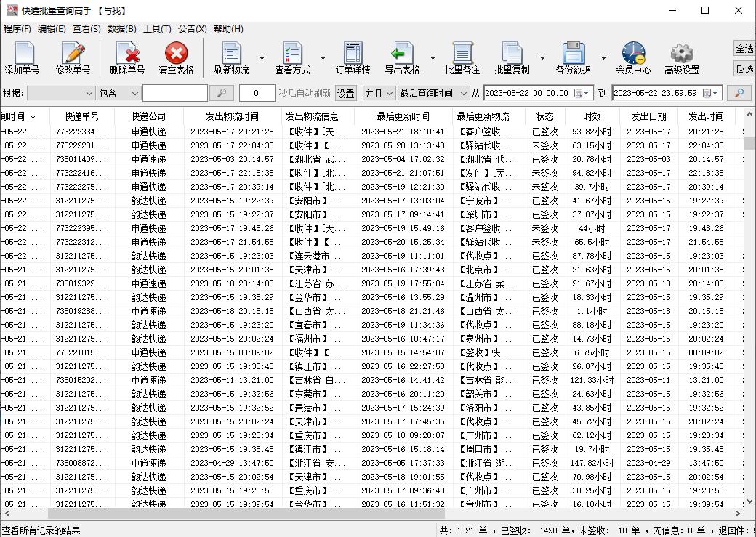The image size is (756, 537).
Task: Sort by 状态 column header
Action: click(x=544, y=116)
